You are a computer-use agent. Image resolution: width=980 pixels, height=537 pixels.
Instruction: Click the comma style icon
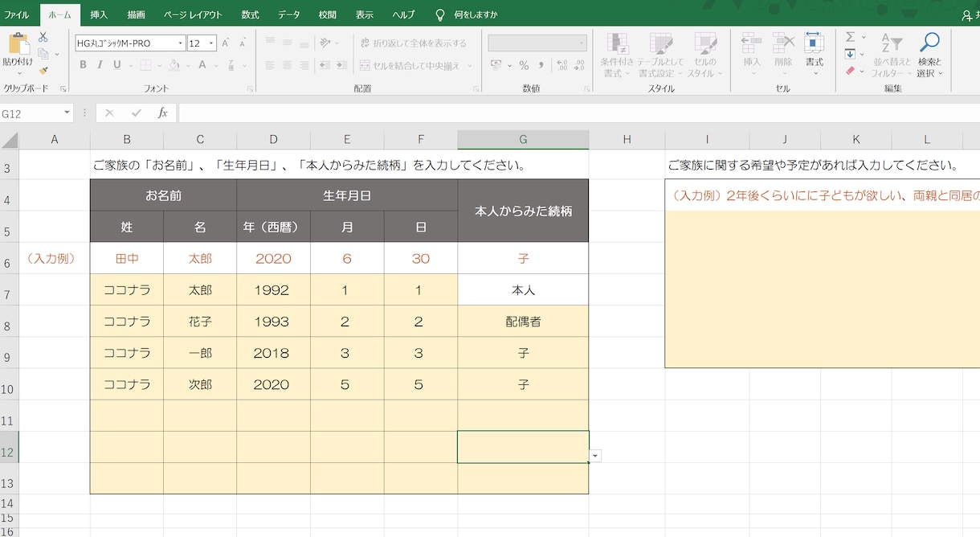pyautogui.click(x=541, y=65)
